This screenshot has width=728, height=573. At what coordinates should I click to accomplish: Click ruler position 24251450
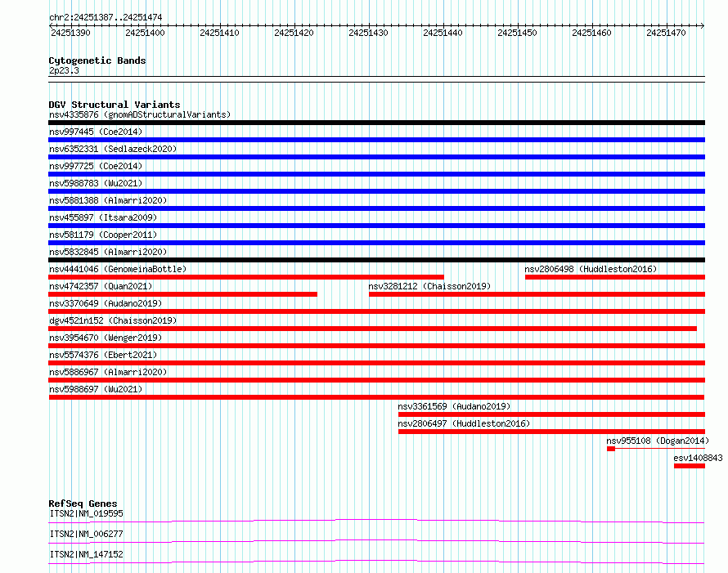[517, 33]
